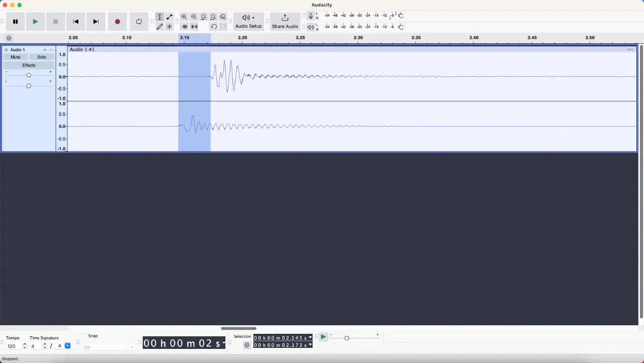
Task: Collapse the Audio 1 track
Action: (45, 50)
